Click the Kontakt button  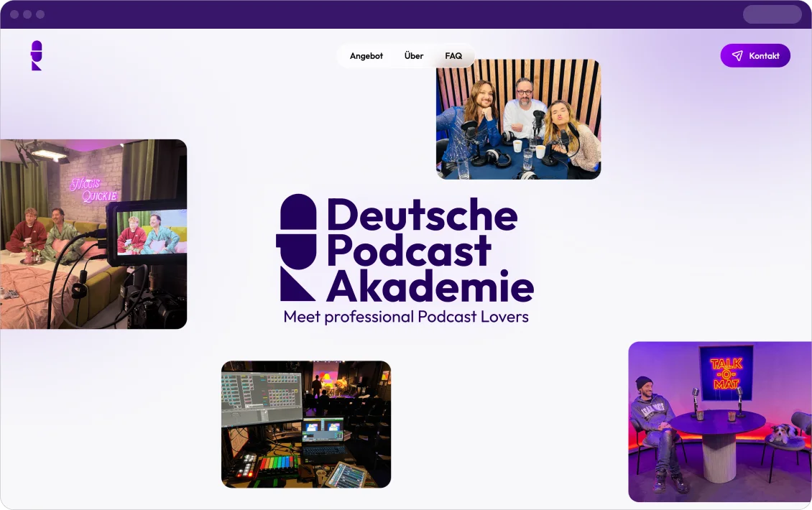tap(755, 55)
